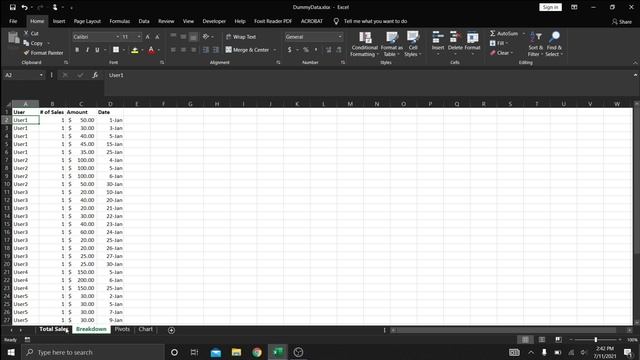Apply Accounting dollar number format
This screenshot has height=360, width=640.
[x=289, y=50]
